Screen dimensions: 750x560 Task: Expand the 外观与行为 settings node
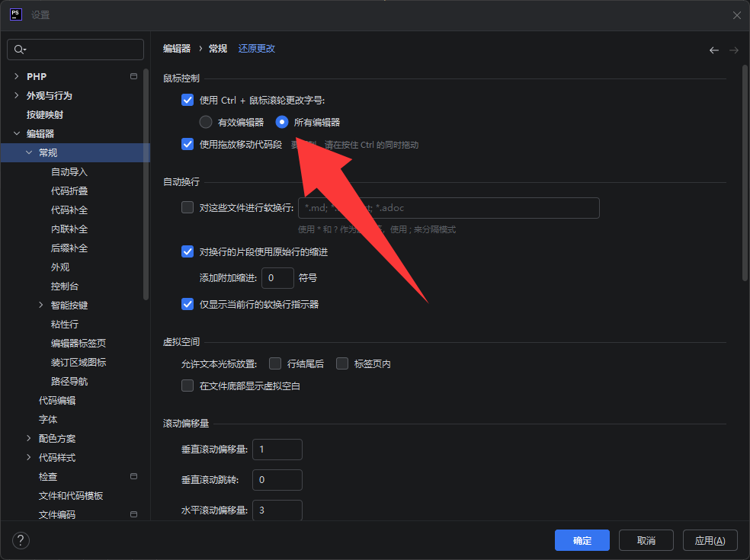(x=17, y=95)
